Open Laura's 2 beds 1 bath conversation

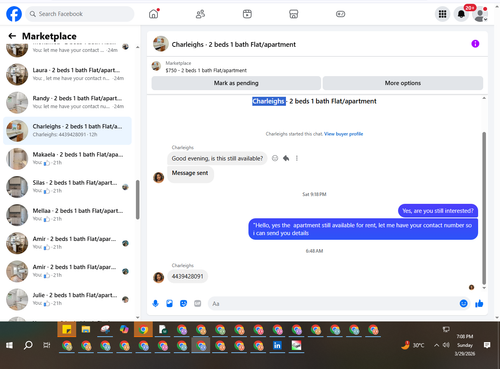[67, 74]
